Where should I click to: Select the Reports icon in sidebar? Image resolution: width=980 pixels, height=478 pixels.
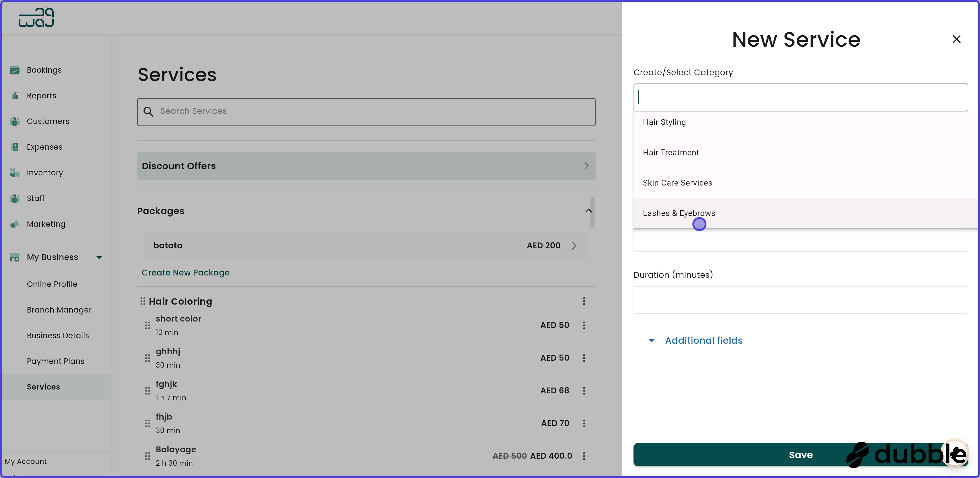click(x=15, y=95)
